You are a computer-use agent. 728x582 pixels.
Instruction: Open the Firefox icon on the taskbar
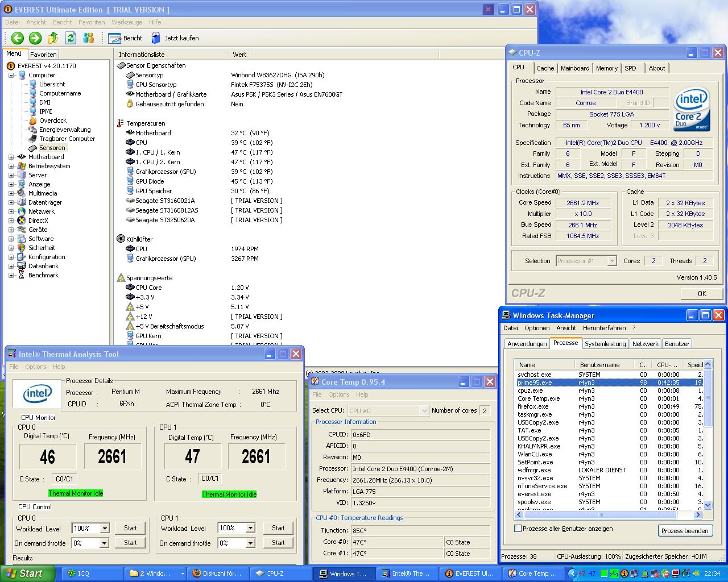(x=197, y=573)
